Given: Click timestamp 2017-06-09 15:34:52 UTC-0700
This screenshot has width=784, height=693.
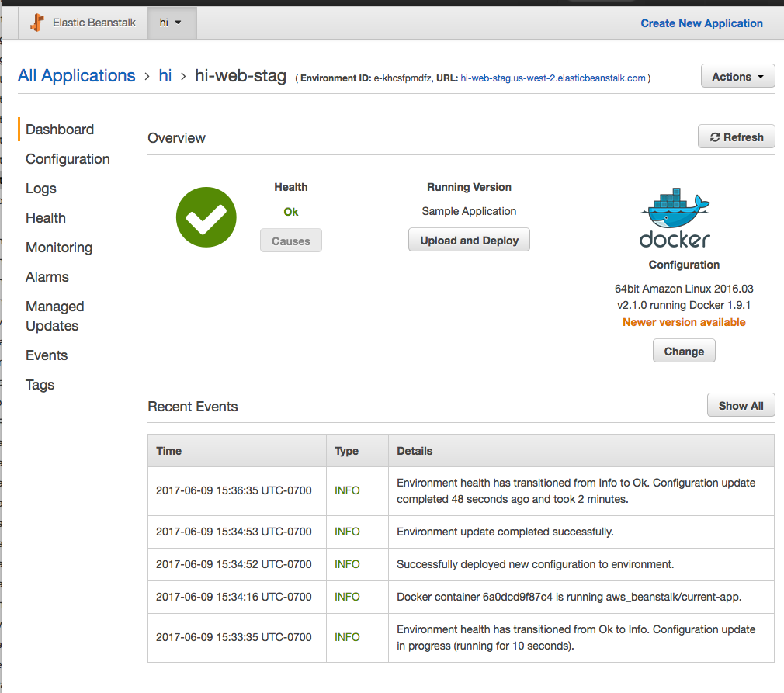Looking at the screenshot, I should pyautogui.click(x=234, y=564).
